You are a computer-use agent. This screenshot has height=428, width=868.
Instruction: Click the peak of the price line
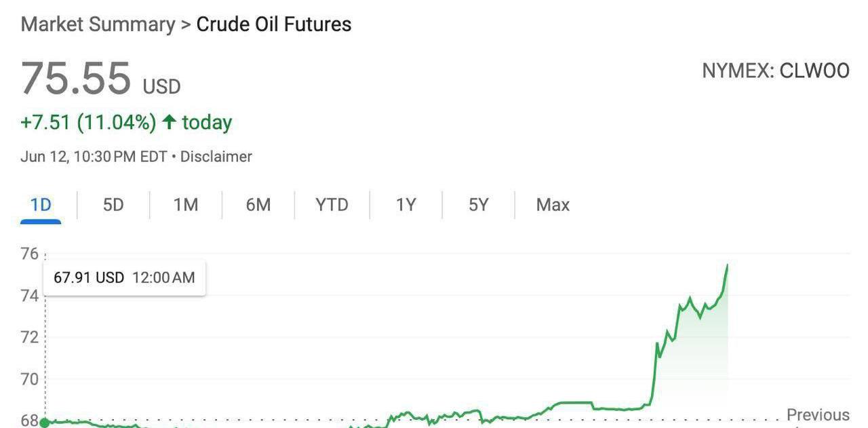point(727,265)
